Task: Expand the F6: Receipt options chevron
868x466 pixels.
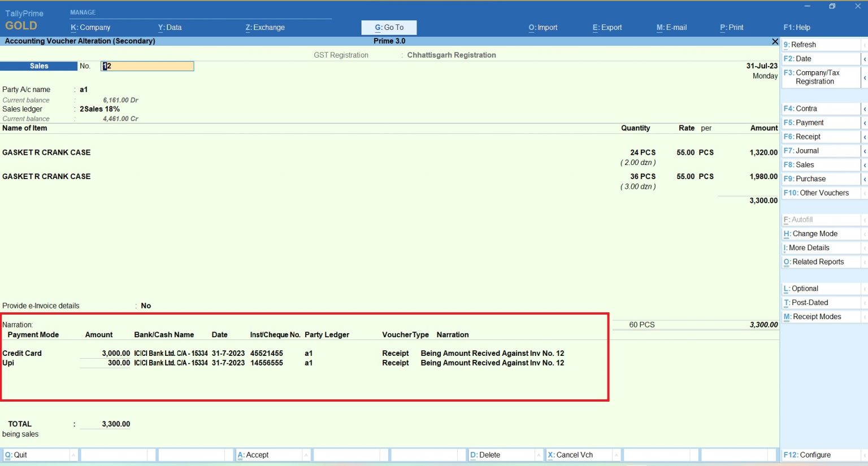Action: point(865,136)
